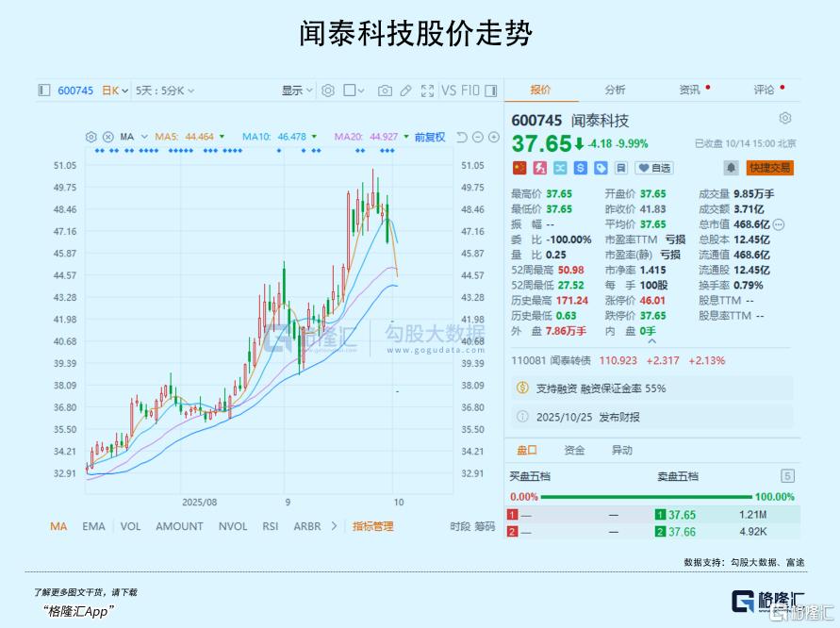Switch to the 异动 unusual activity tab
The image size is (840, 628).
tap(622, 450)
